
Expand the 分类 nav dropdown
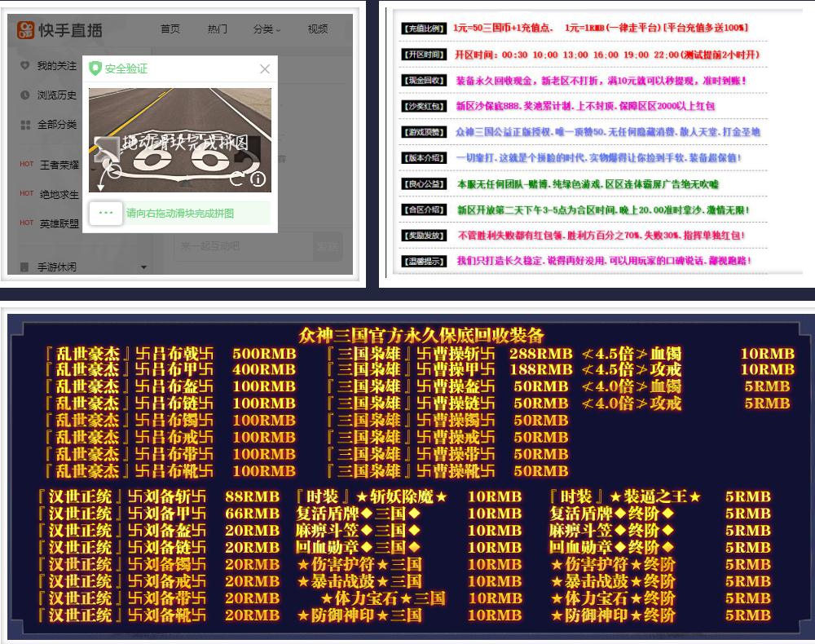click(267, 29)
